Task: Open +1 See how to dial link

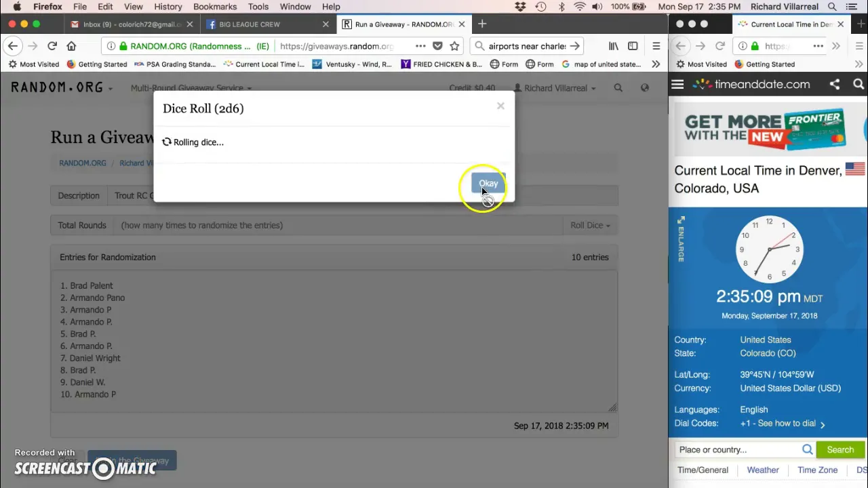Action: [x=783, y=424]
